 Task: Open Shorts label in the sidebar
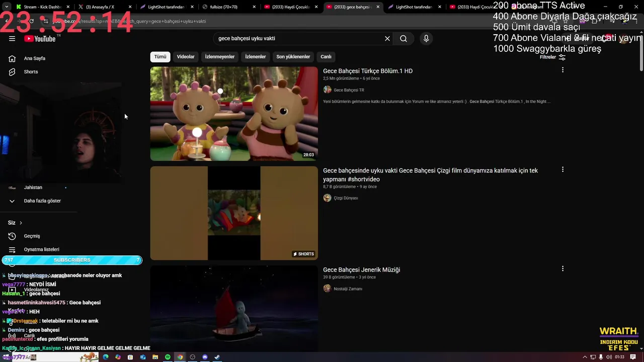[31, 72]
